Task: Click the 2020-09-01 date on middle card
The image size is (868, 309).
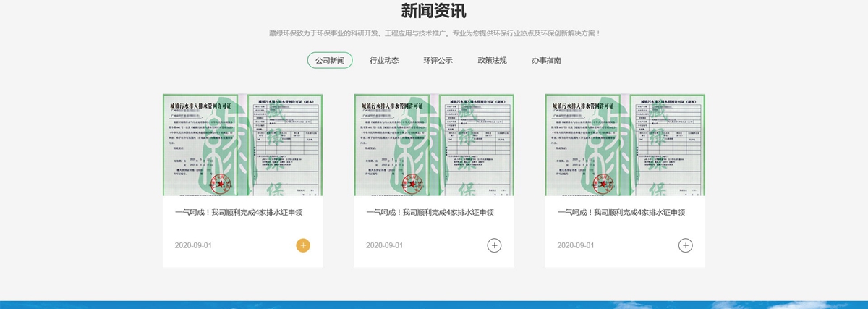Action: click(384, 246)
